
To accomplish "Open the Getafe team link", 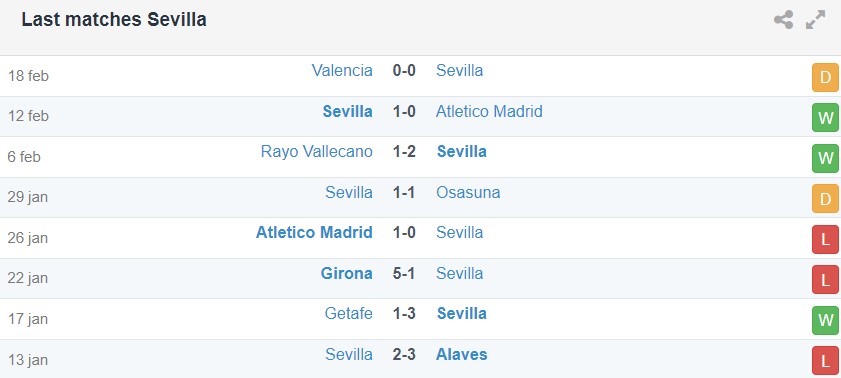I will pos(349,313).
